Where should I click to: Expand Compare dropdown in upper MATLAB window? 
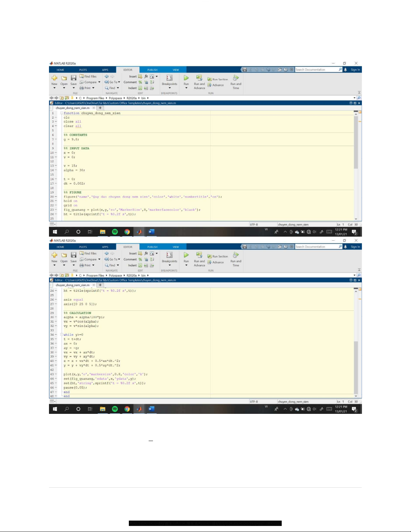click(x=99, y=82)
